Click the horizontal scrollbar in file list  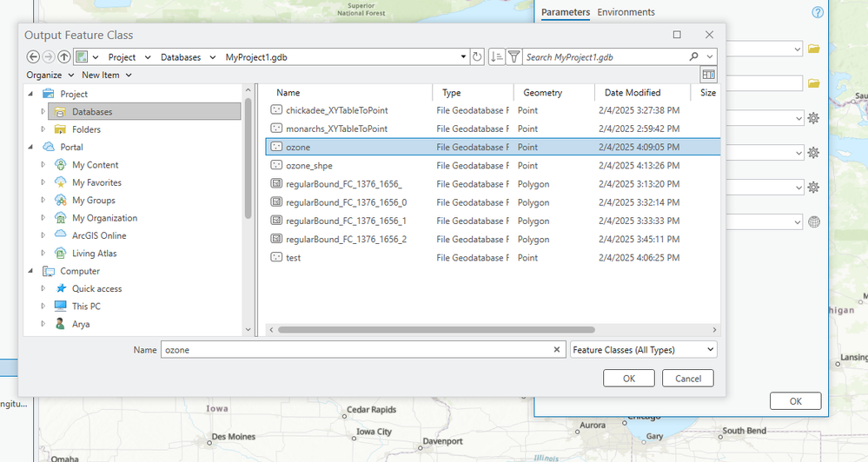click(x=434, y=330)
